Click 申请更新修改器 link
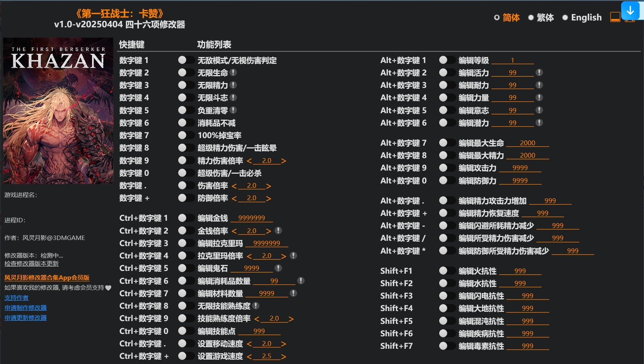644x364 pixels. pos(26,318)
